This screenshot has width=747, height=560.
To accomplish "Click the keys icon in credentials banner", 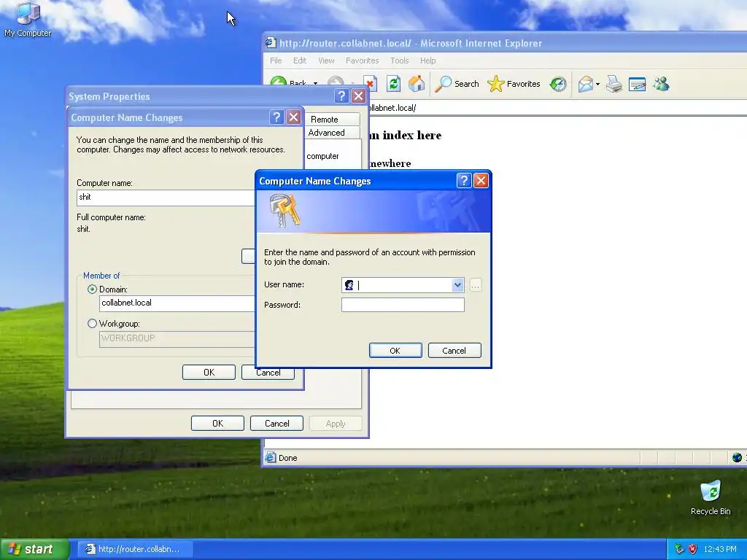I will (x=285, y=210).
